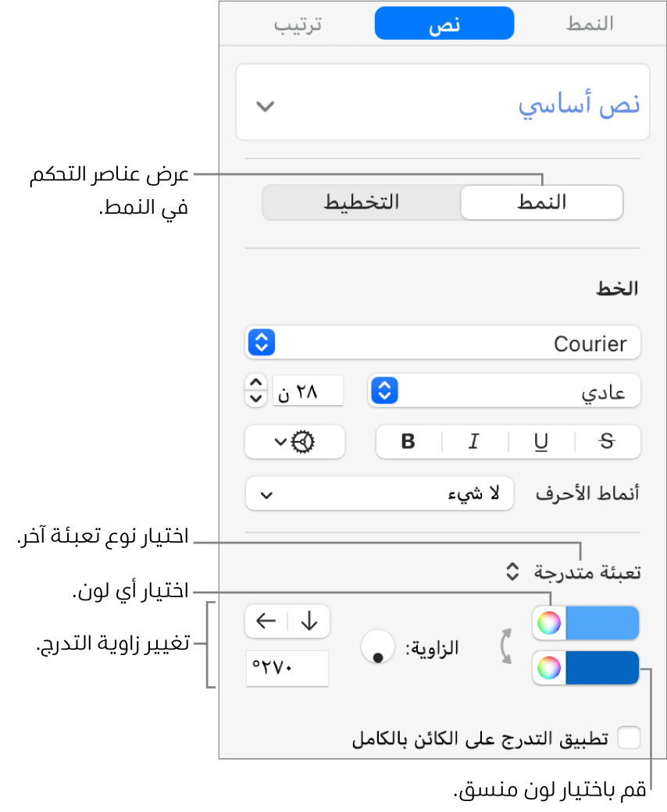The image size is (667, 812).
Task: Open color wheel for the light blue swatch
Action: tap(549, 623)
